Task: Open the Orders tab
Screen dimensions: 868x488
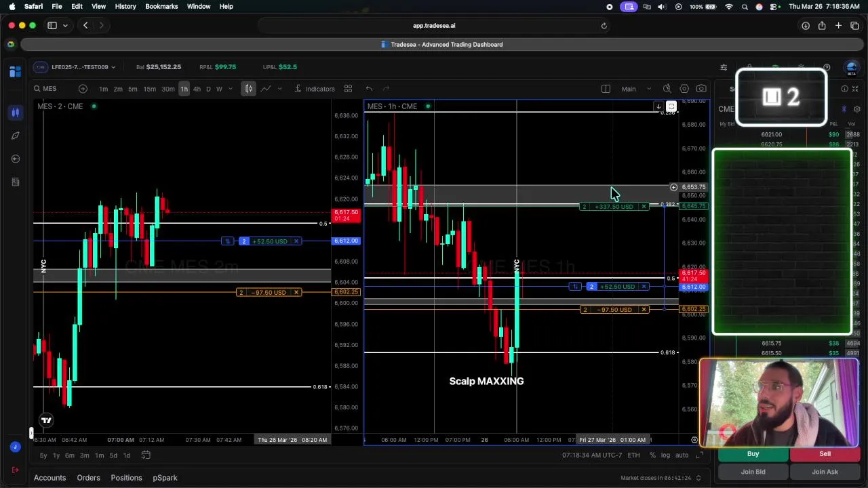Action: (88, 478)
